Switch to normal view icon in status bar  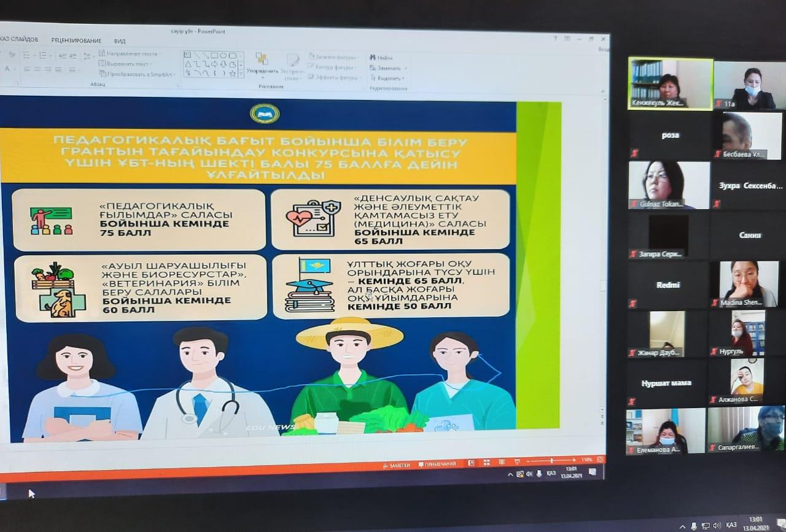(x=471, y=463)
